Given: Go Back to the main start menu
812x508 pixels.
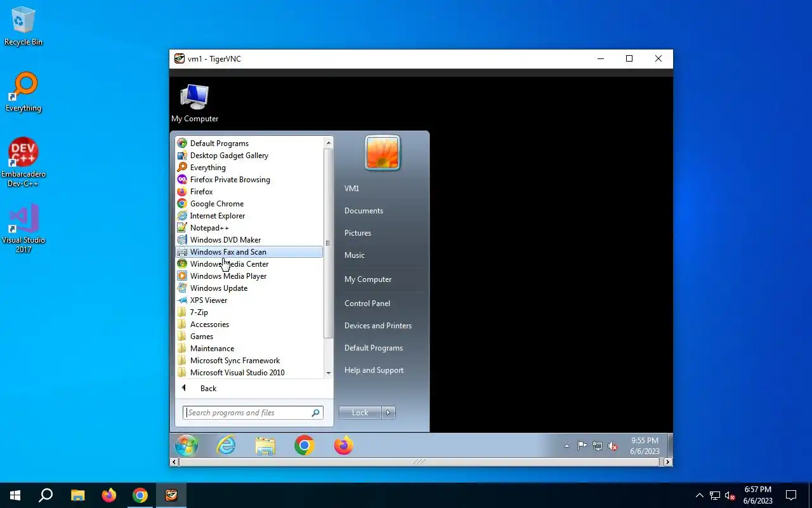Looking at the screenshot, I should 254,389.
